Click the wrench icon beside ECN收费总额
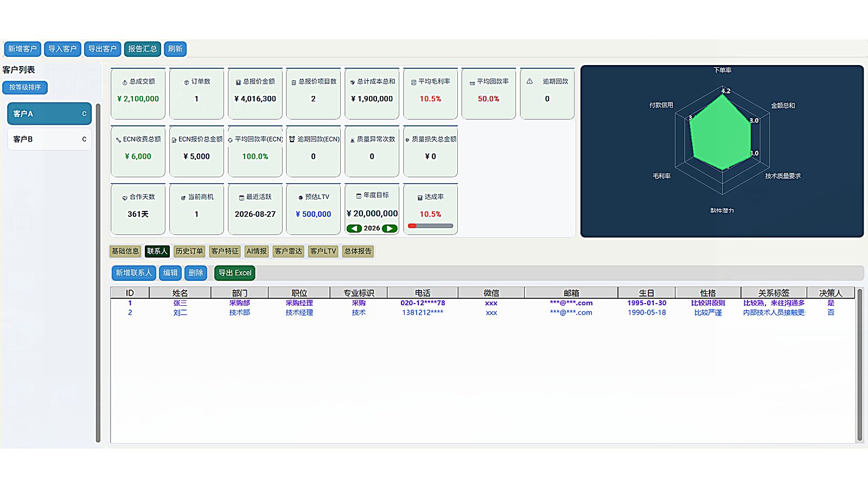Image resolution: width=868 pixels, height=488 pixels. [x=118, y=140]
